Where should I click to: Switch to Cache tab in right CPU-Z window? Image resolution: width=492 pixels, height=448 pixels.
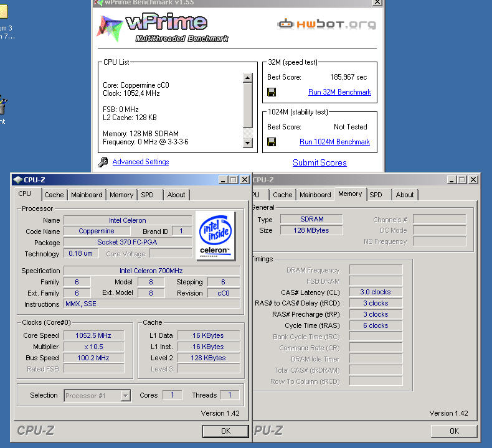tap(282, 195)
